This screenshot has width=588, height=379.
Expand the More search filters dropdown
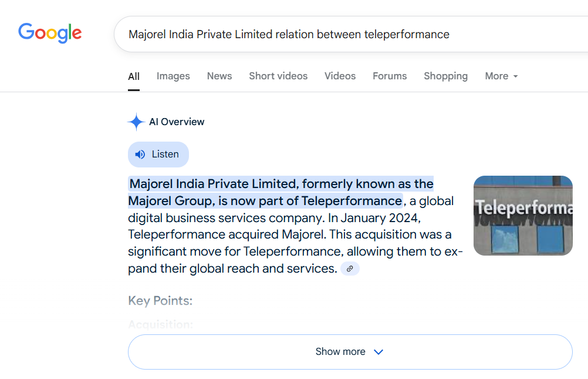(501, 76)
